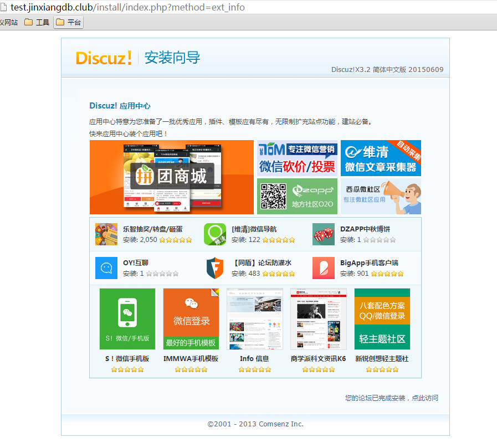Select the S！微信手机版 template thumbnail
Screen dimensions: 497x448
[x=127, y=319]
